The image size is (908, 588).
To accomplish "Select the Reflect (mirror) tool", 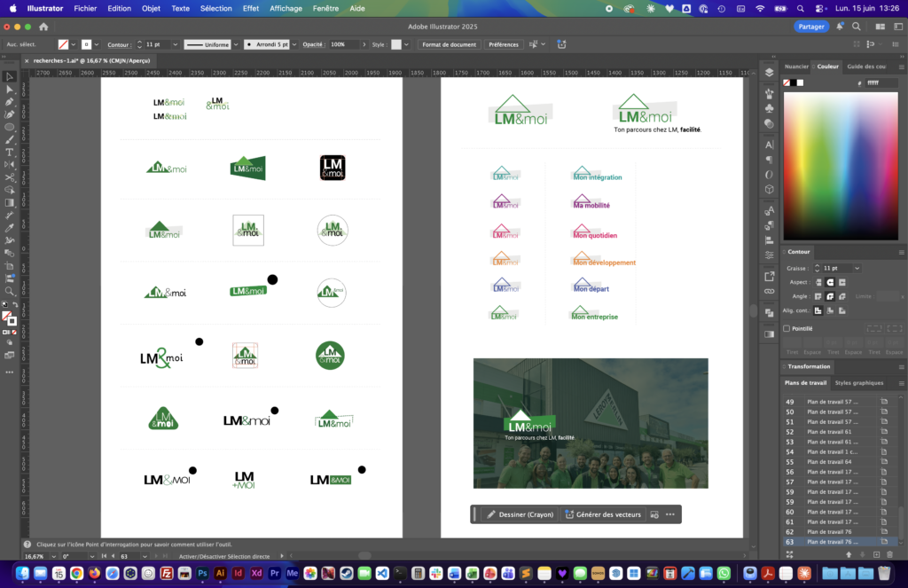I will pyautogui.click(x=9, y=165).
